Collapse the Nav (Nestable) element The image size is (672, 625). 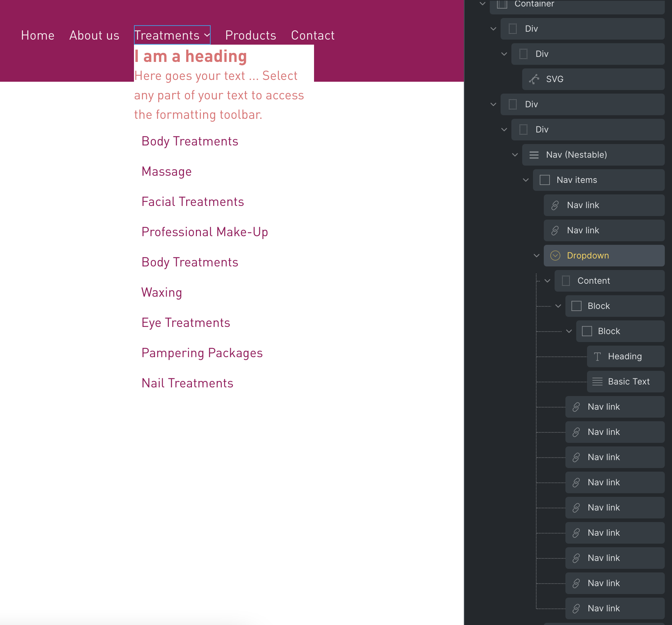tap(515, 155)
